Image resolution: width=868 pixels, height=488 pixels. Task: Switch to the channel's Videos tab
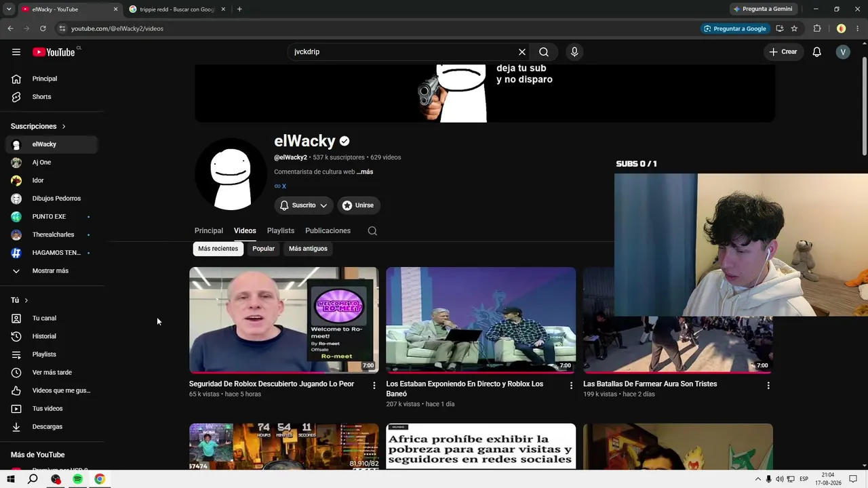(x=245, y=230)
